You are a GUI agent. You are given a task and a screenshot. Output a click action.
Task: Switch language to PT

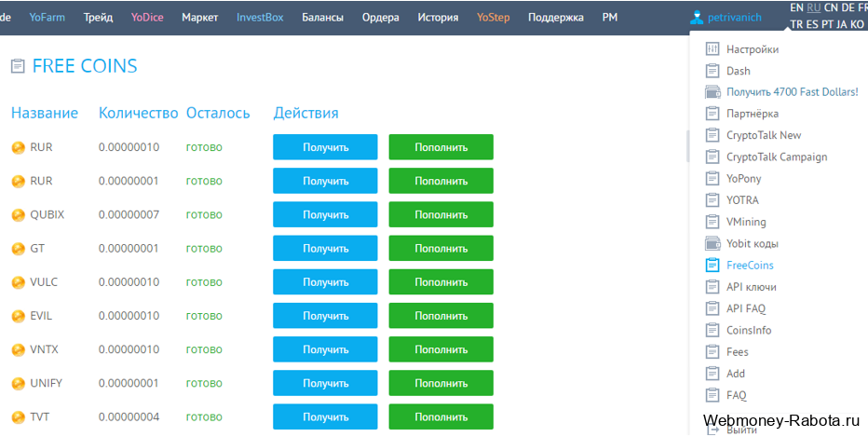(x=829, y=24)
